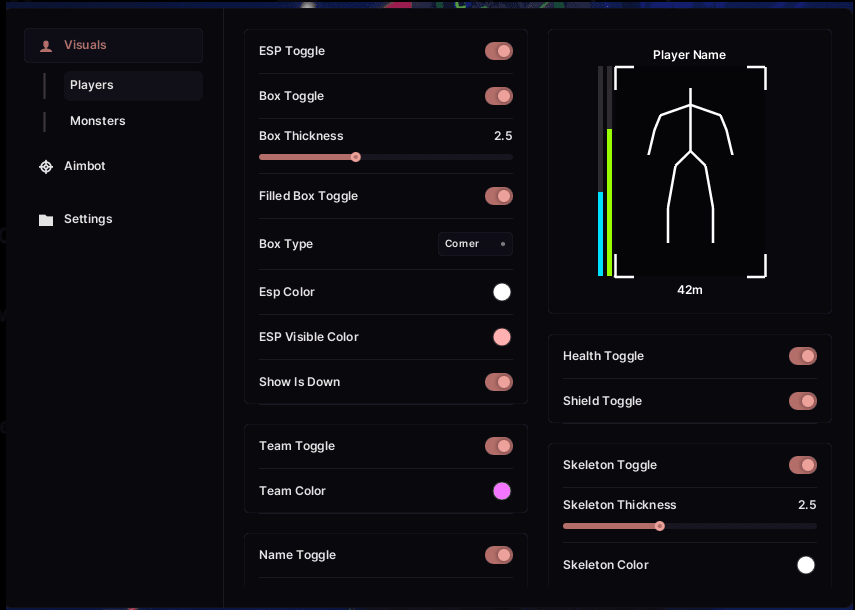This screenshot has width=855, height=610.
Task: Disable the Skeleton Toggle switch
Action: tap(803, 465)
